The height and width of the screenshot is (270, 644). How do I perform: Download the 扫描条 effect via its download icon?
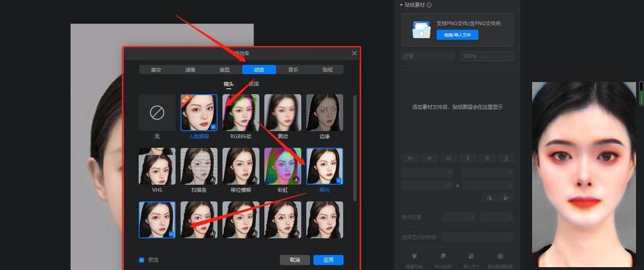click(x=213, y=180)
